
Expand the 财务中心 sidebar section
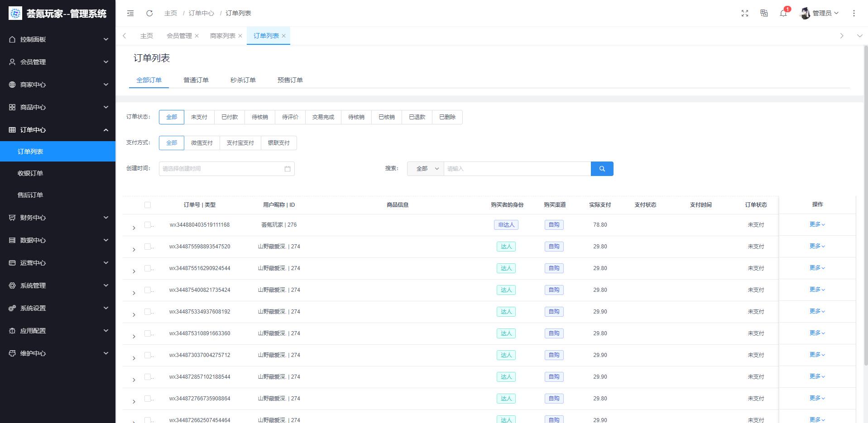58,218
